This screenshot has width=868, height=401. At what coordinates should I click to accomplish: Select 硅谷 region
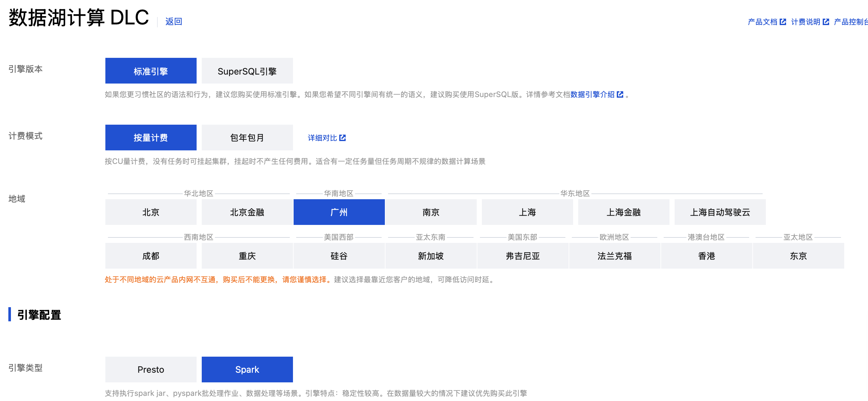click(x=339, y=256)
